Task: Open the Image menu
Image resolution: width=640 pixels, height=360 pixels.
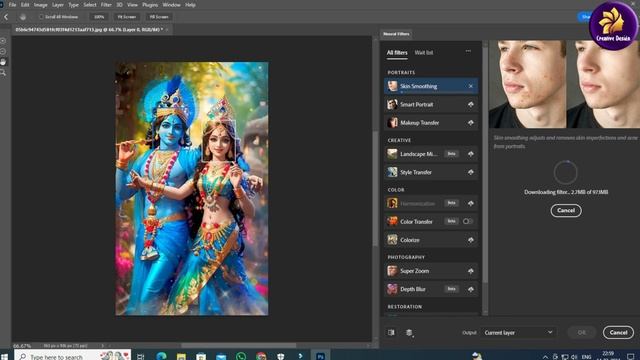Action: 40,5
